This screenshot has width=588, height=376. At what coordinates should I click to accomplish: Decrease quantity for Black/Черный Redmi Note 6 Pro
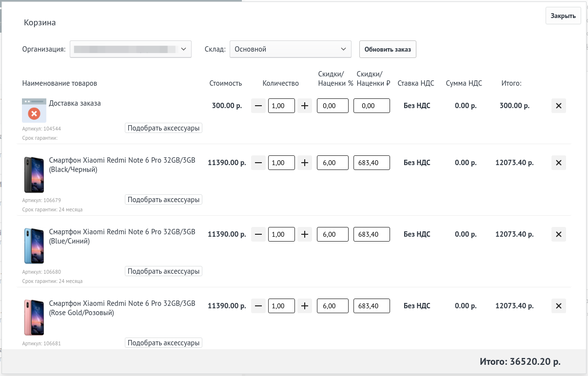point(258,163)
